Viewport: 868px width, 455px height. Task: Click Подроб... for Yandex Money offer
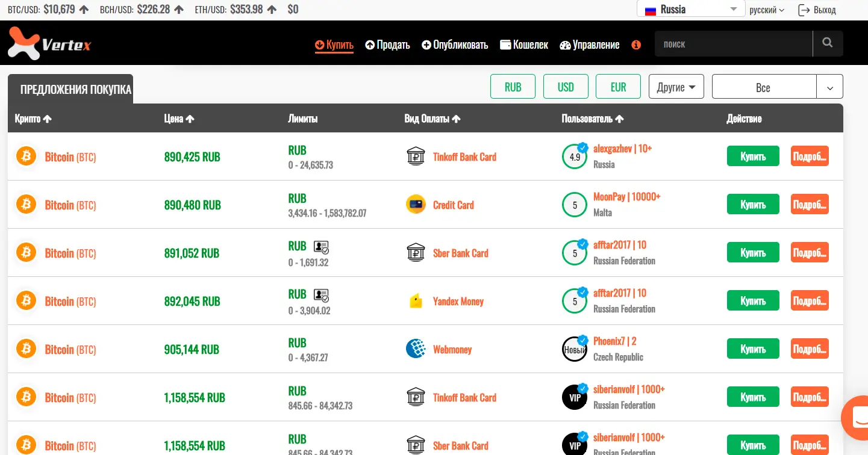tap(810, 301)
